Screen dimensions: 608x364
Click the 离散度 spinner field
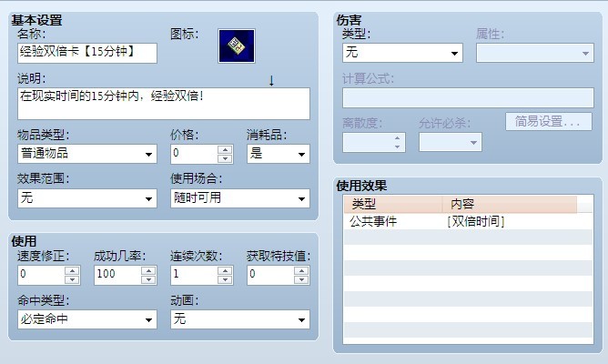pyautogui.click(x=374, y=142)
